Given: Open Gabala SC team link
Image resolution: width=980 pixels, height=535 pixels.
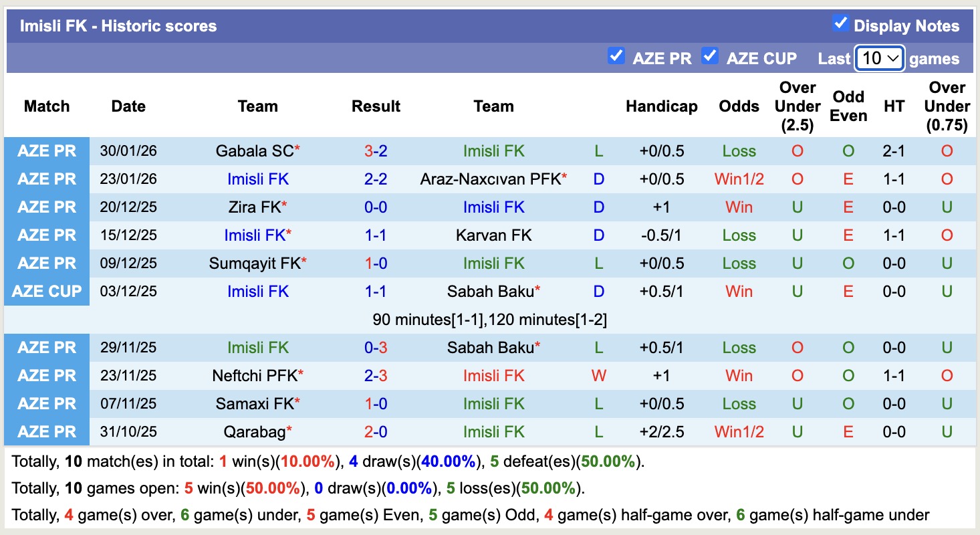Looking at the screenshot, I should 255,151.
